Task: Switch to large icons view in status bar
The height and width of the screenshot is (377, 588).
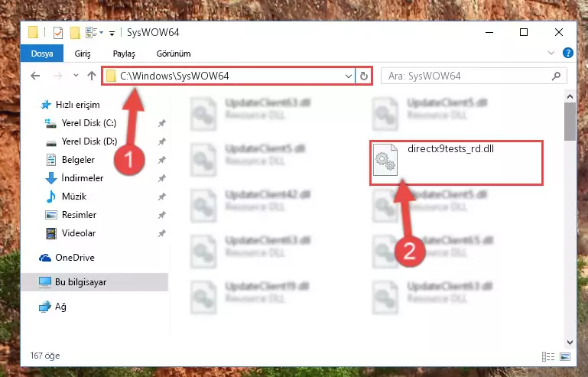Action: [x=565, y=356]
